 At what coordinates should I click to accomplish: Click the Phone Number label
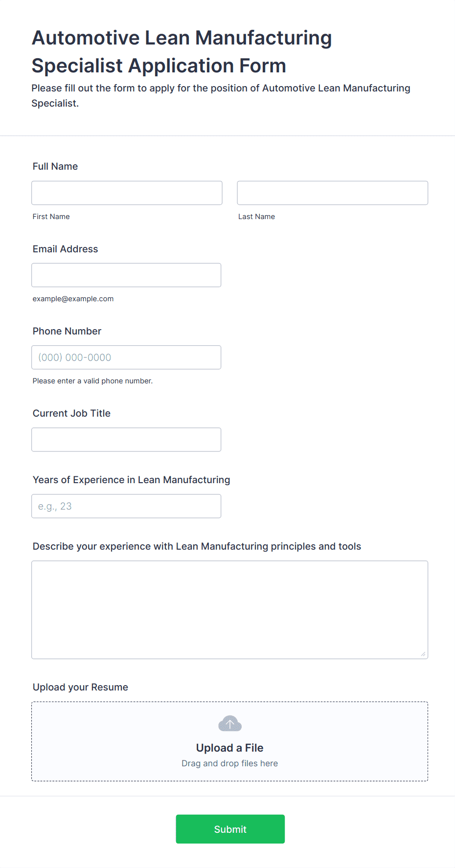click(67, 331)
